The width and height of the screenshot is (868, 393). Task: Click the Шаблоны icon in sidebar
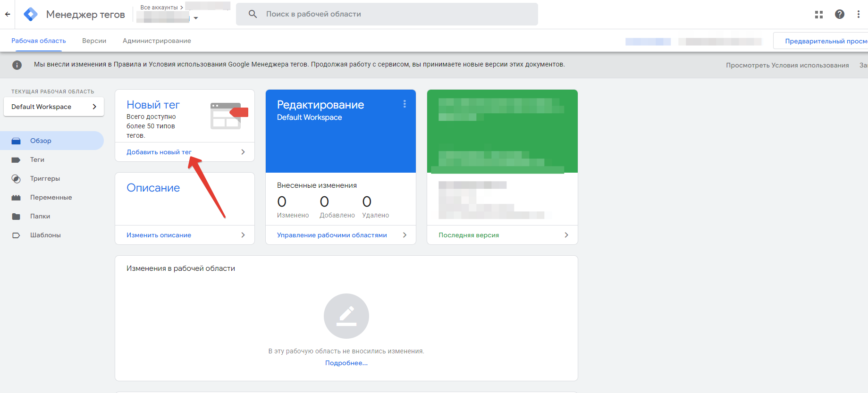point(16,235)
